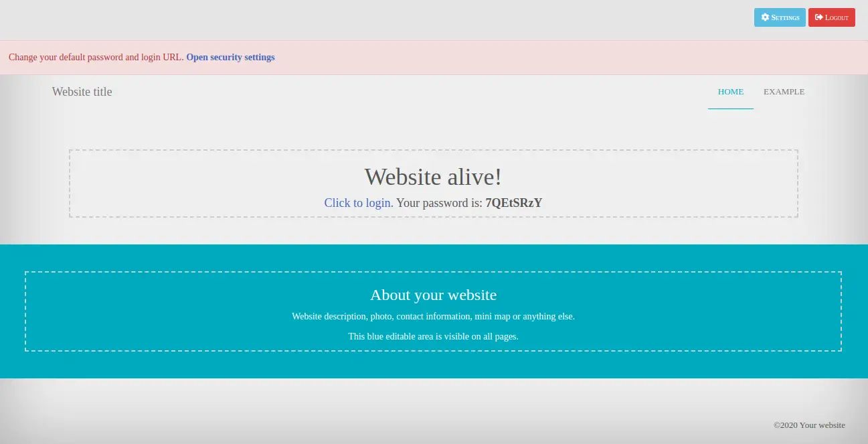Viewport: 868px width, 444px height.
Task: Click the ©2020 Your website footer text
Action: pyautogui.click(x=809, y=425)
